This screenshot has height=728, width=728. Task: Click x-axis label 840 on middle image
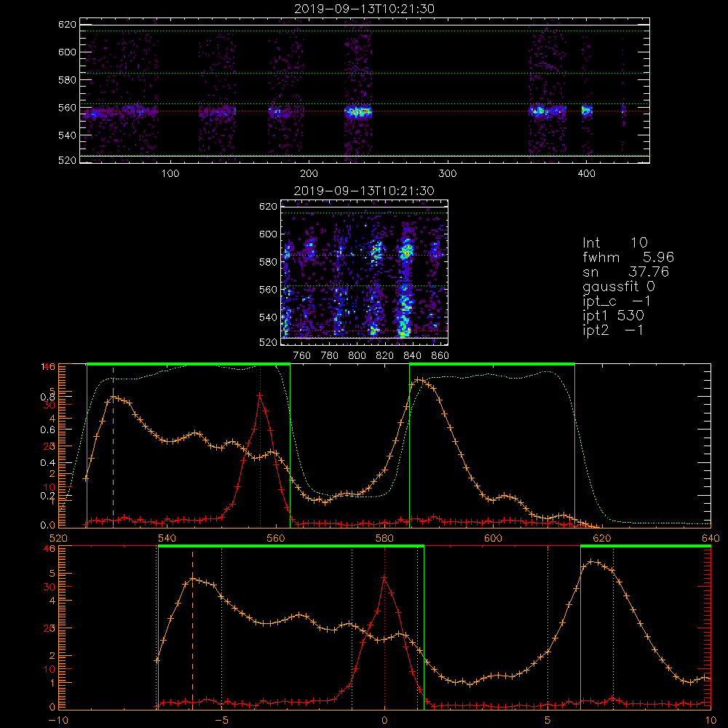click(x=412, y=355)
